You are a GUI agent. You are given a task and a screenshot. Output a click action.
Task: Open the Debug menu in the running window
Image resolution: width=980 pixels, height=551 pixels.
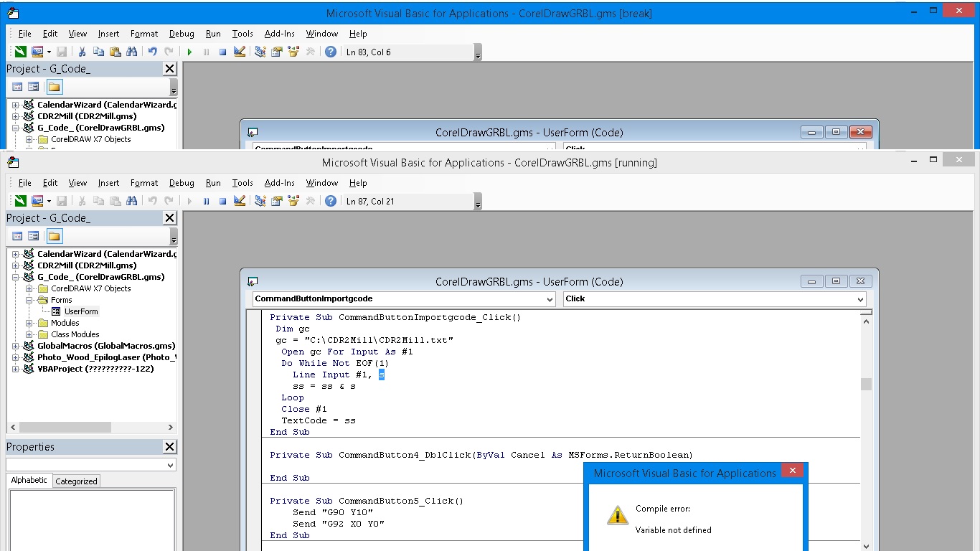coord(182,183)
